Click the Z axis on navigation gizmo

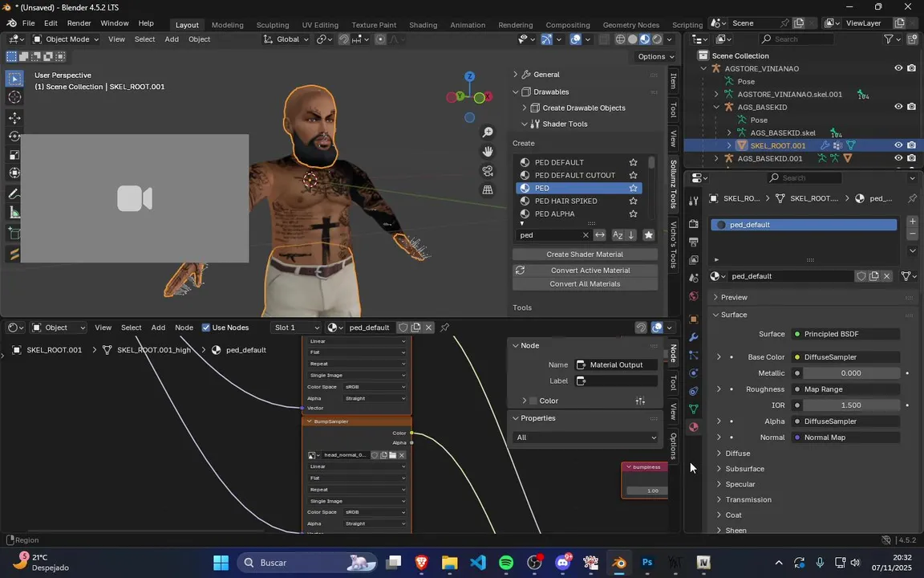click(469, 77)
